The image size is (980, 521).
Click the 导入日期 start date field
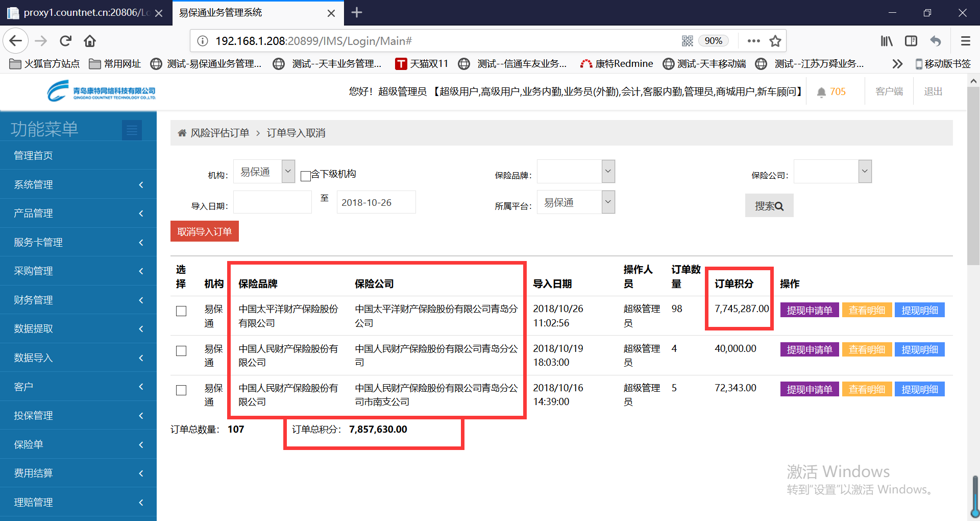point(273,202)
